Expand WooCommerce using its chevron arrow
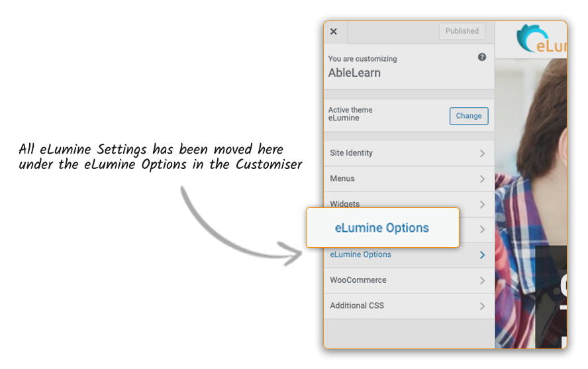This screenshot has height=369, width=588. point(482,281)
